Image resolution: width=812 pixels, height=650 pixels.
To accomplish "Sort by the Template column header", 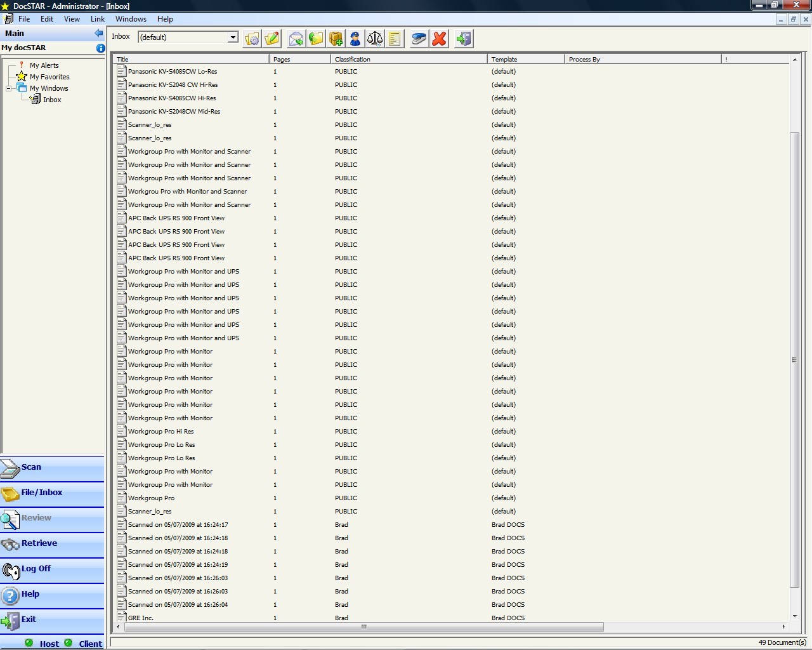I will click(527, 59).
